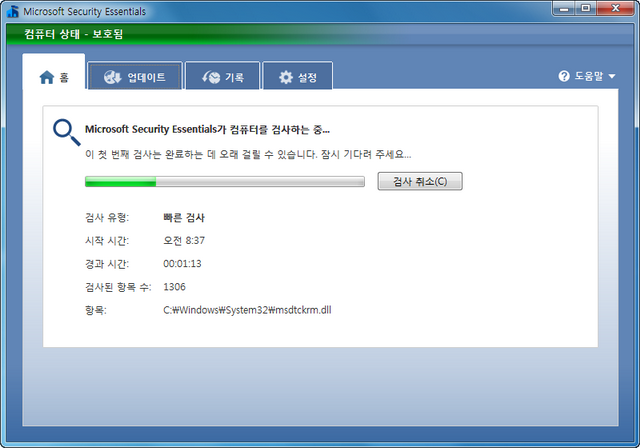The height and width of the screenshot is (448, 640).
Task: Click the elapsed time value 00:01:13
Action: [x=182, y=264]
